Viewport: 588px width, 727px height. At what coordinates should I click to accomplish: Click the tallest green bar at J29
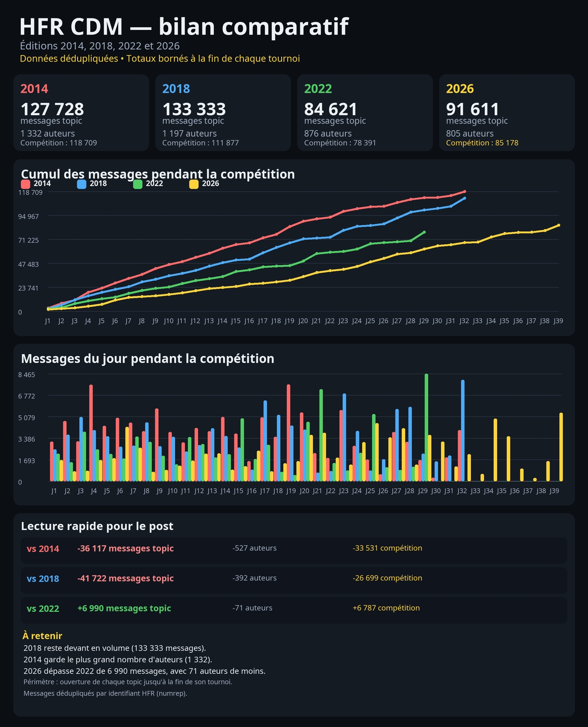tap(426, 428)
